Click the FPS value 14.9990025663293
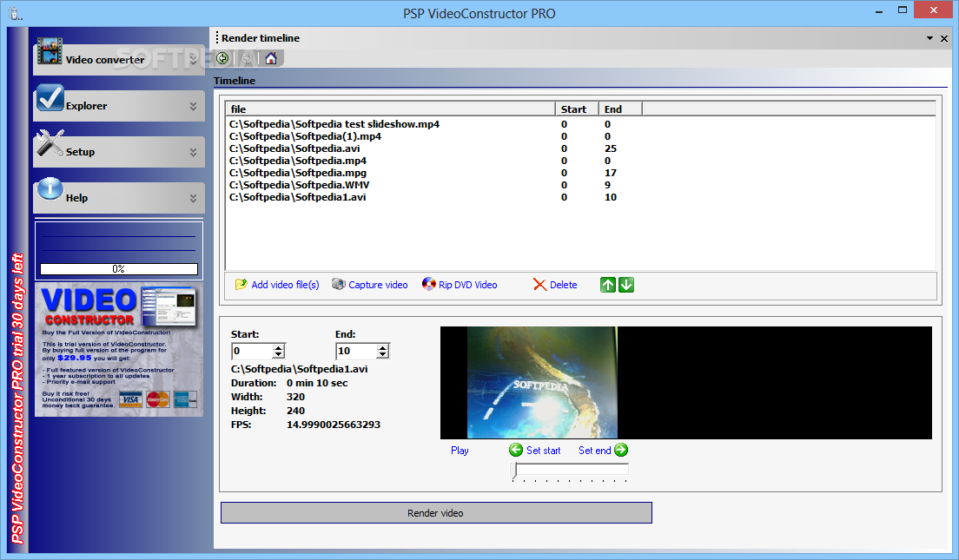This screenshot has width=959, height=560. 334,425
